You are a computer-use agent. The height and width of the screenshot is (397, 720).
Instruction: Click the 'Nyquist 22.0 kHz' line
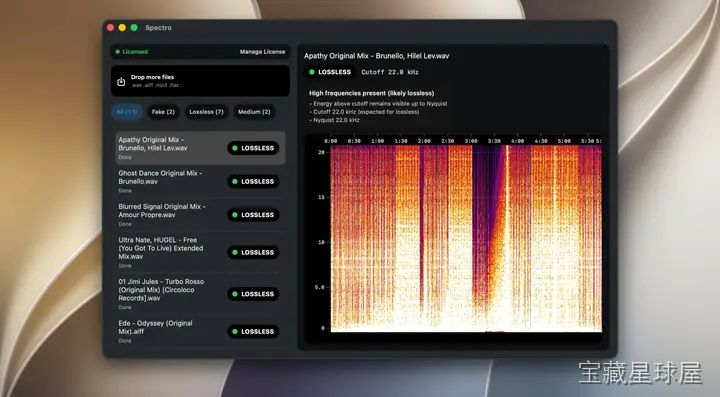click(334, 120)
